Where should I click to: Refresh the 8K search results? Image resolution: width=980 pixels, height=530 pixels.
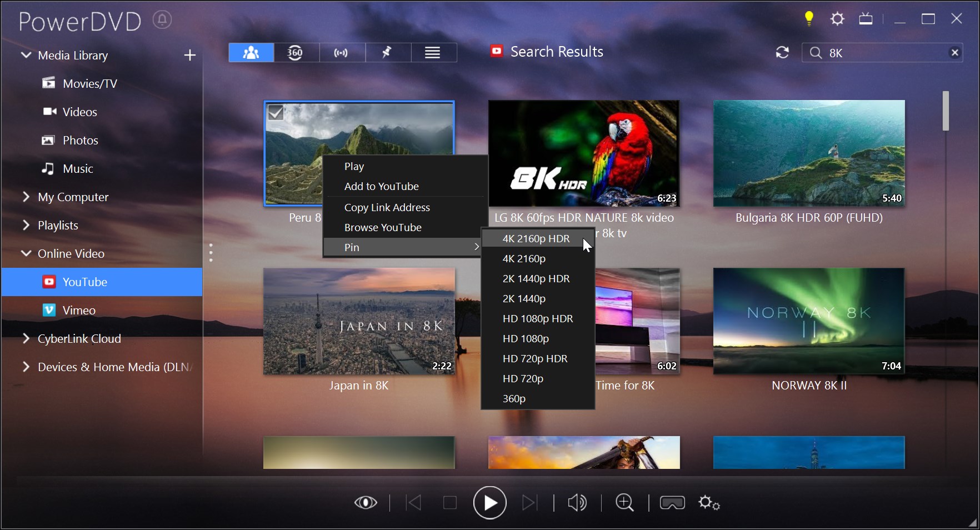click(x=782, y=53)
